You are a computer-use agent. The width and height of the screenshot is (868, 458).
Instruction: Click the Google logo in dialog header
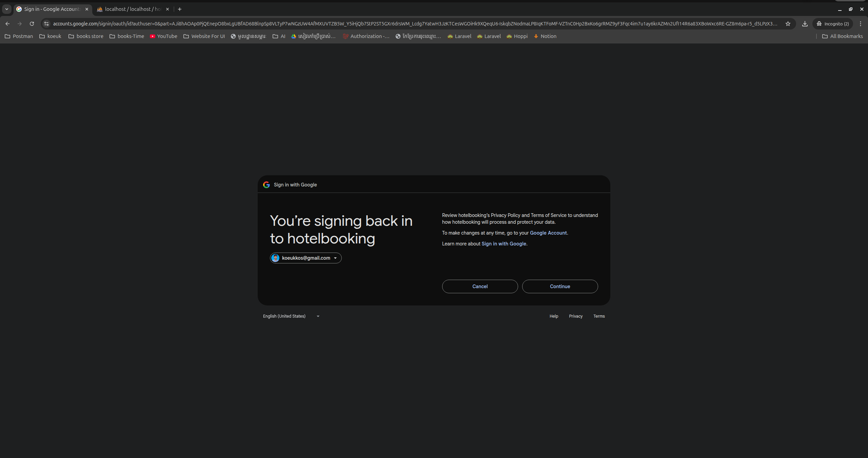(267, 185)
